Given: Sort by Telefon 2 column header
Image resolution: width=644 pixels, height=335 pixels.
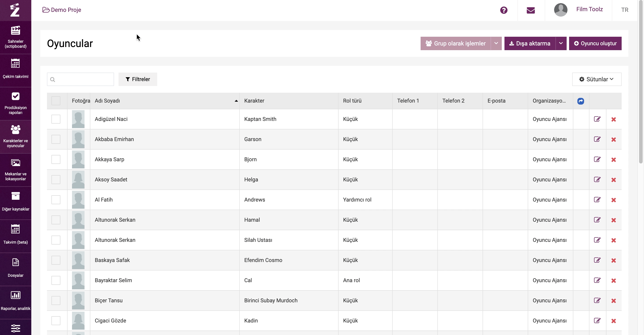Looking at the screenshot, I should click(x=460, y=101).
